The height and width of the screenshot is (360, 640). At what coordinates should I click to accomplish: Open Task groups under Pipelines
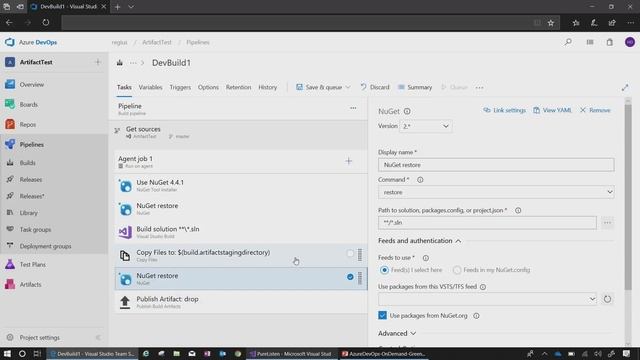(35, 229)
